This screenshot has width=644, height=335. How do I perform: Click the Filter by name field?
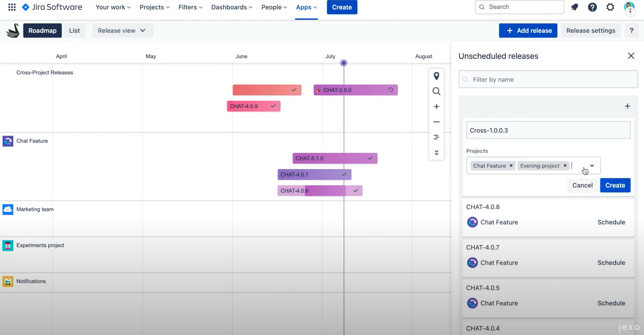coord(548,79)
